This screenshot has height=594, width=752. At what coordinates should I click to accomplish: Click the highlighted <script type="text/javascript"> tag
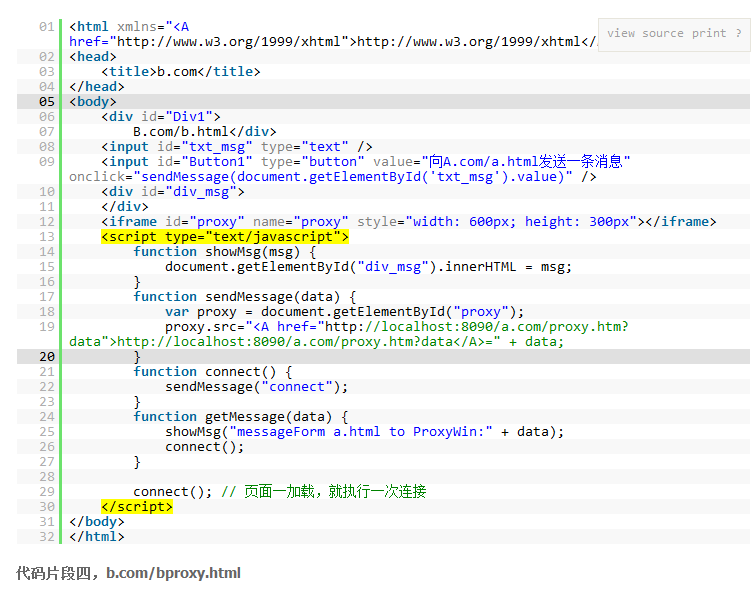(x=225, y=236)
